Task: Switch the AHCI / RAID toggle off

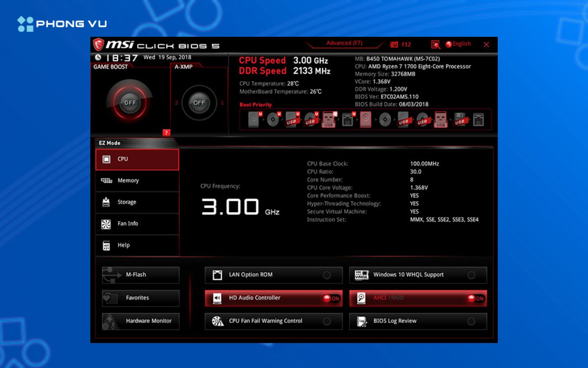Action: (x=475, y=298)
